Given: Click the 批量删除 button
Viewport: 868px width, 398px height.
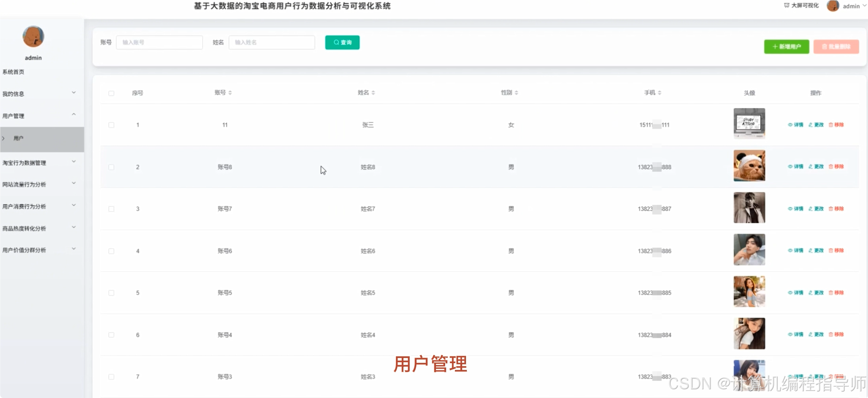Looking at the screenshot, I should [836, 47].
